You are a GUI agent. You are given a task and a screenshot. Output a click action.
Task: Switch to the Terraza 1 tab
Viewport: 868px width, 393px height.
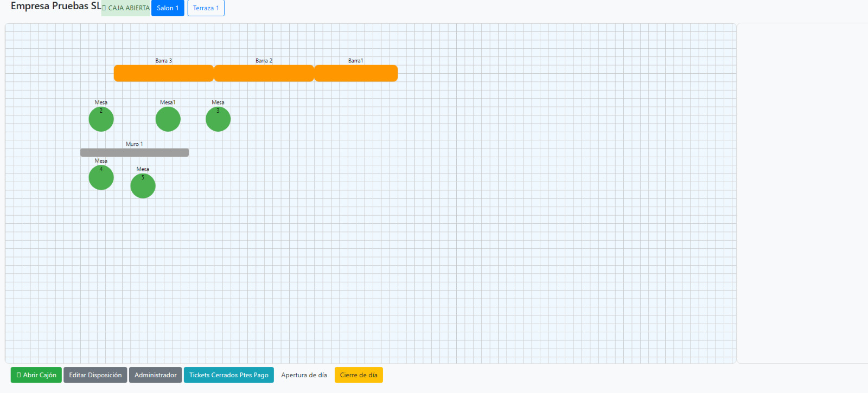tap(206, 8)
